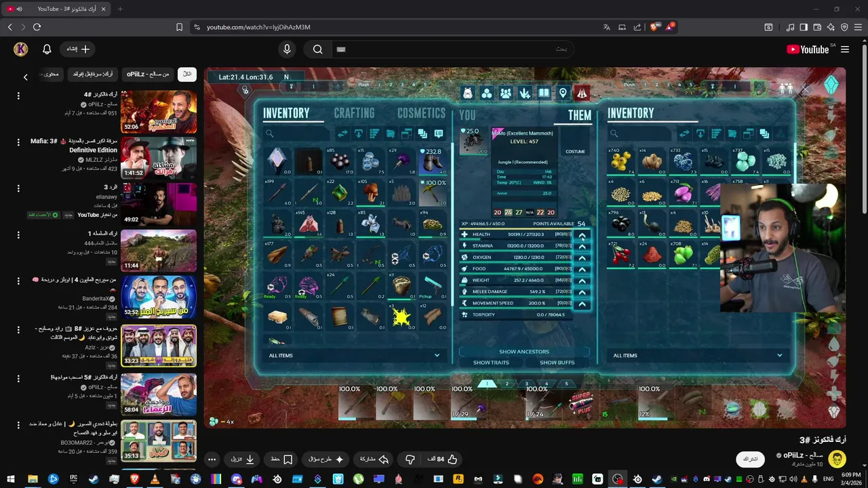Viewport: 868px width, 488px height.
Task: Open the tribe members icon in game menu
Action: [505, 94]
